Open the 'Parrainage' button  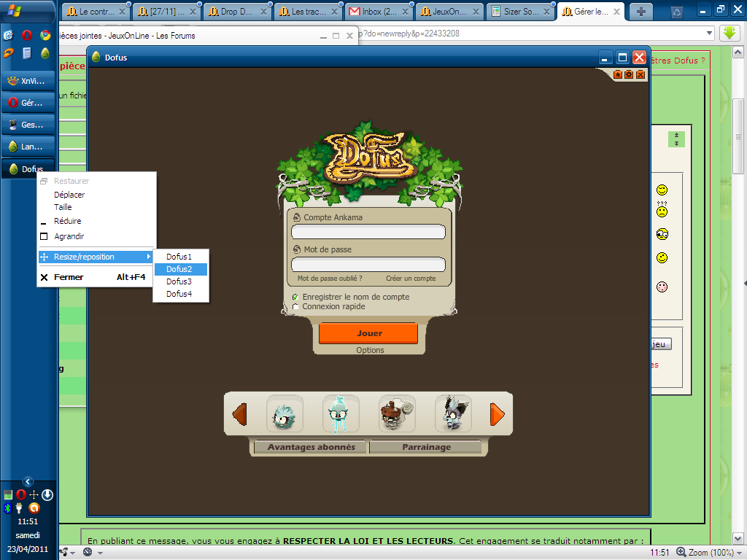[x=426, y=447]
